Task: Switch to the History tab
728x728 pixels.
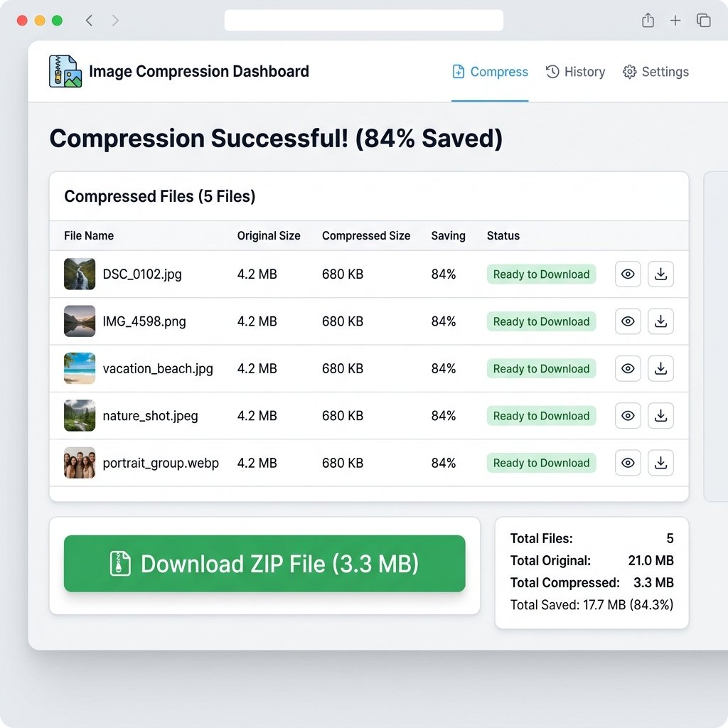Action: click(575, 72)
